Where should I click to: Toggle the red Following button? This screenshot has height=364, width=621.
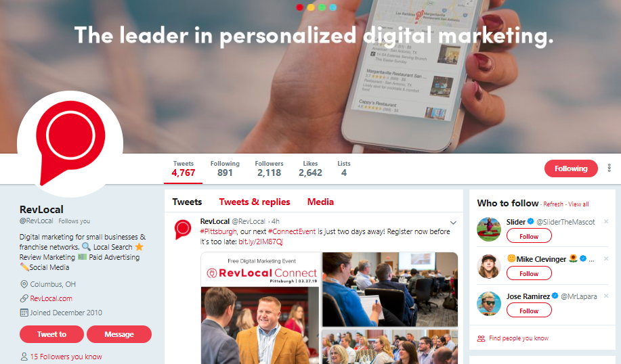pos(571,168)
